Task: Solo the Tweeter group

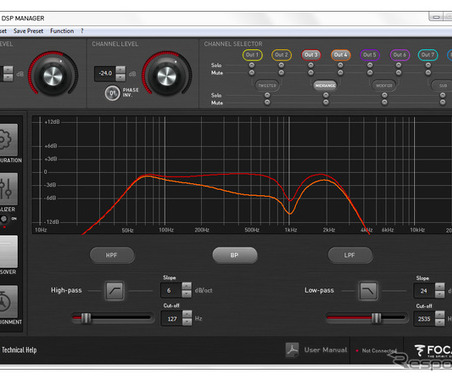Action: click(267, 95)
